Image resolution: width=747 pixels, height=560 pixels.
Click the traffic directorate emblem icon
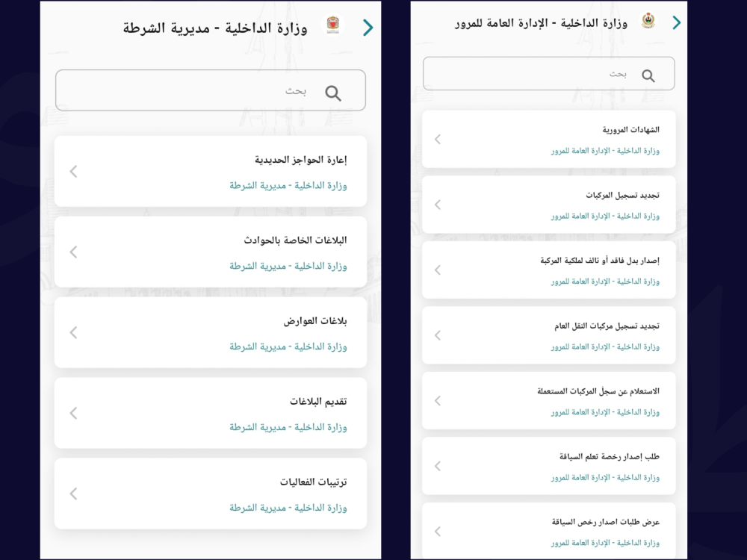(x=648, y=22)
